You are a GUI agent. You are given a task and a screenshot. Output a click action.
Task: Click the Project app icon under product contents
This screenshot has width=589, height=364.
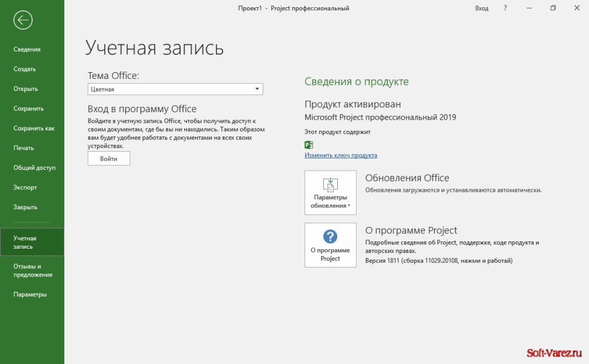(x=309, y=144)
